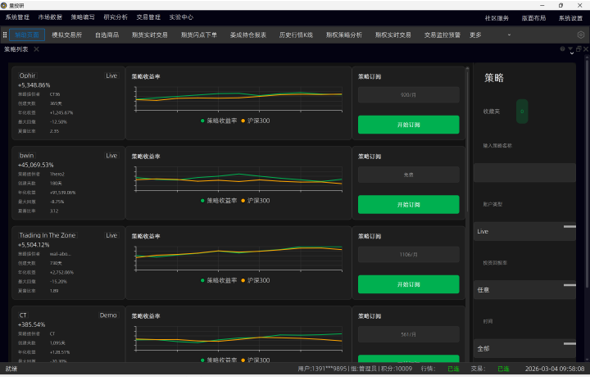Open the 市场数据 menu
590x377 pixels.
coord(50,17)
